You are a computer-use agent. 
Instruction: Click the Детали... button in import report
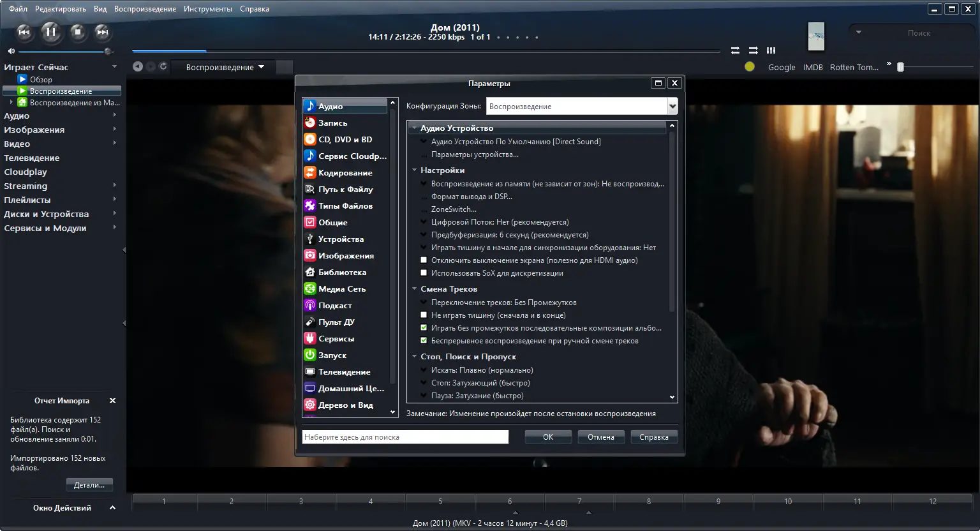(x=89, y=485)
